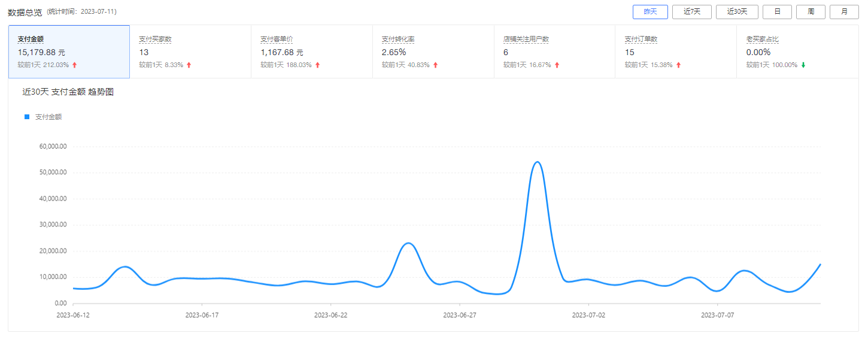
Task: Click the 昨天 time range button
Action: (650, 12)
